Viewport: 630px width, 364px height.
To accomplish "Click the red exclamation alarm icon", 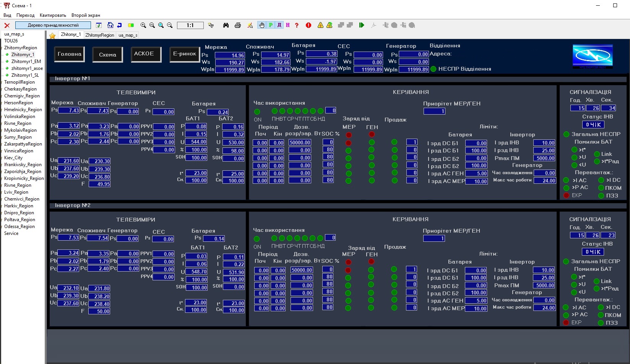I will [309, 25].
